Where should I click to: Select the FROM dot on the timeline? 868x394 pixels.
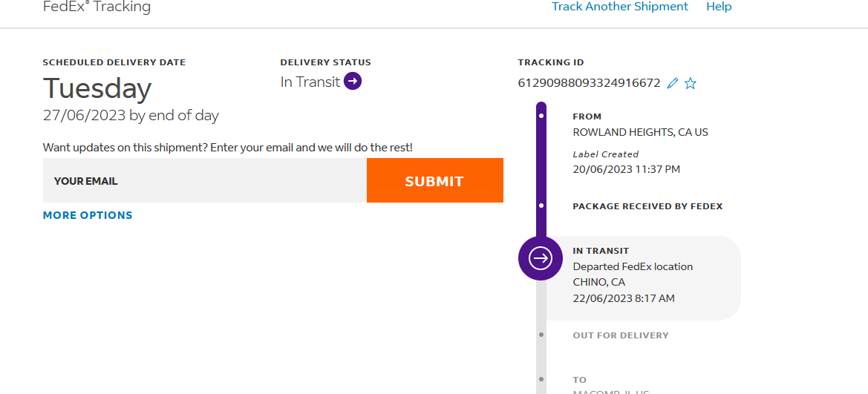(541, 116)
